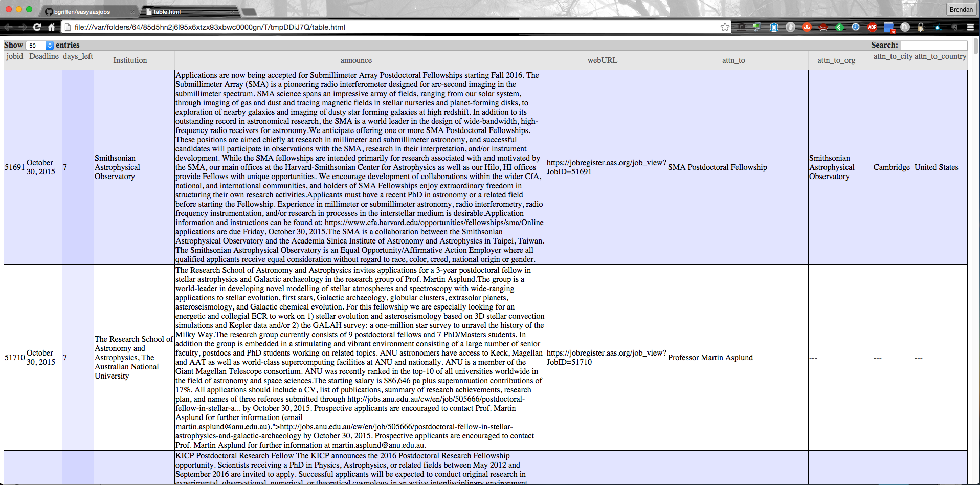Screen dimensions: 980x485
Task: Sort table by the Institution column header
Action: coord(134,60)
